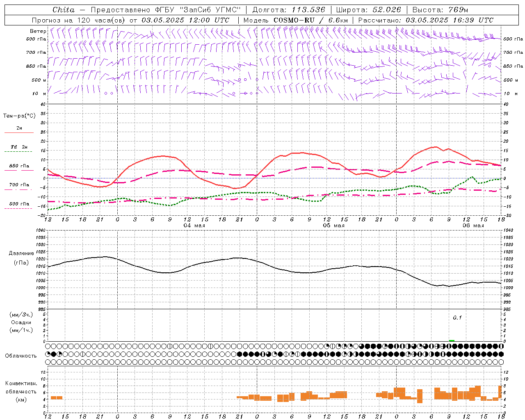This screenshot has height=420, width=525.
Task: Select the "Долгота: 113.536" header text
Action: tap(289, 10)
